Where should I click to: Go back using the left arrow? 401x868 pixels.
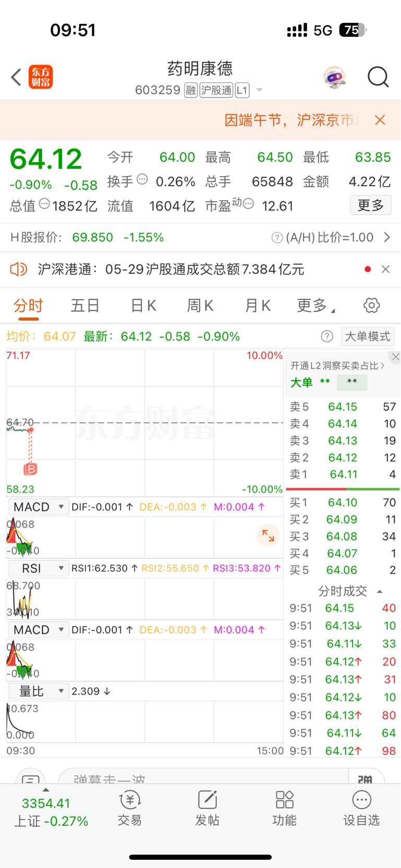tap(16, 77)
